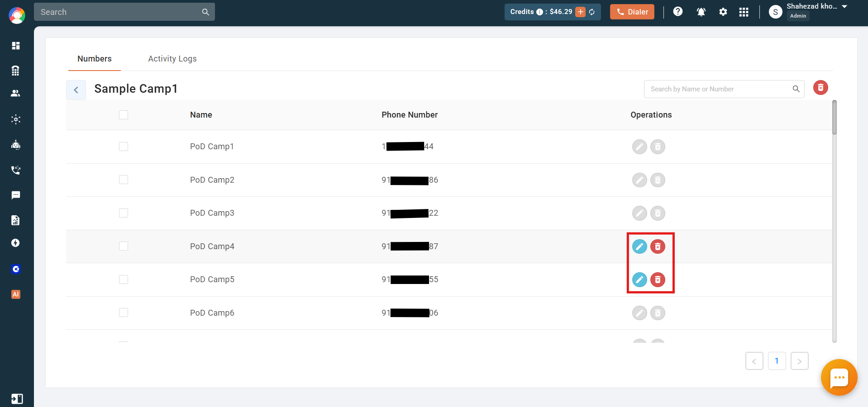Screen dimensions: 868x407
Task: Click the Admin role label
Action: (798, 16)
